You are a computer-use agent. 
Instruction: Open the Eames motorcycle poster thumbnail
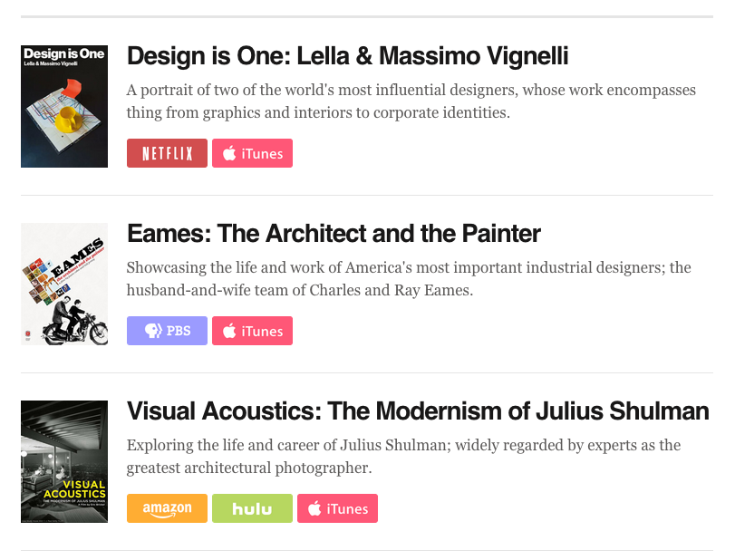(64, 284)
